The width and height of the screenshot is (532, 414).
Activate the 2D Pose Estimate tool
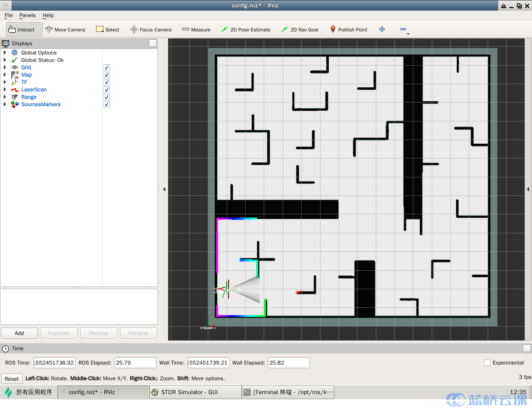coord(246,30)
